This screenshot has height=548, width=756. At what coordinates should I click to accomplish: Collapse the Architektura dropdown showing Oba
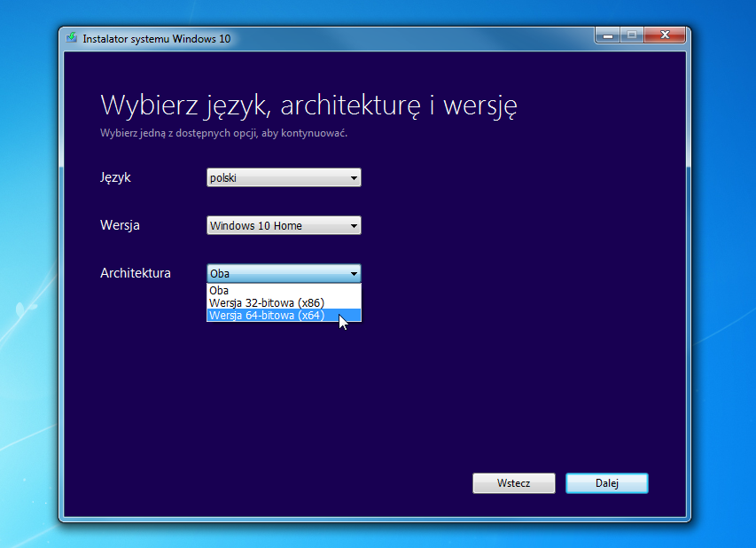[284, 273]
